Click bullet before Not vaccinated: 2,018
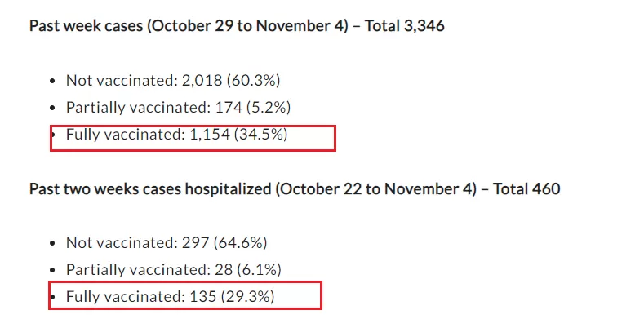Viewport: 644px width, 319px height. coord(52,82)
